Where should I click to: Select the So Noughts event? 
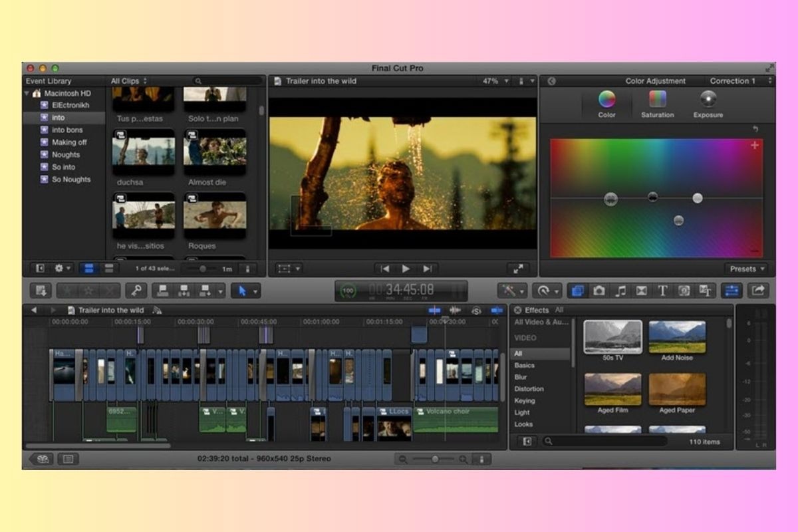coord(71,180)
